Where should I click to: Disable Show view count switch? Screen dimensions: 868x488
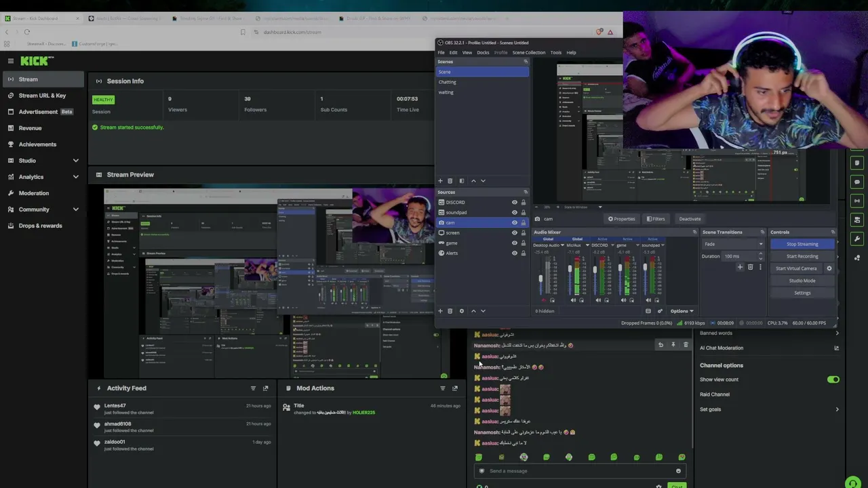point(833,380)
